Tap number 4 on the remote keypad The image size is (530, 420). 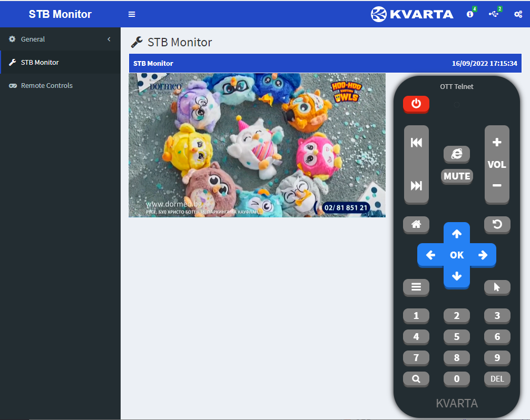click(416, 337)
